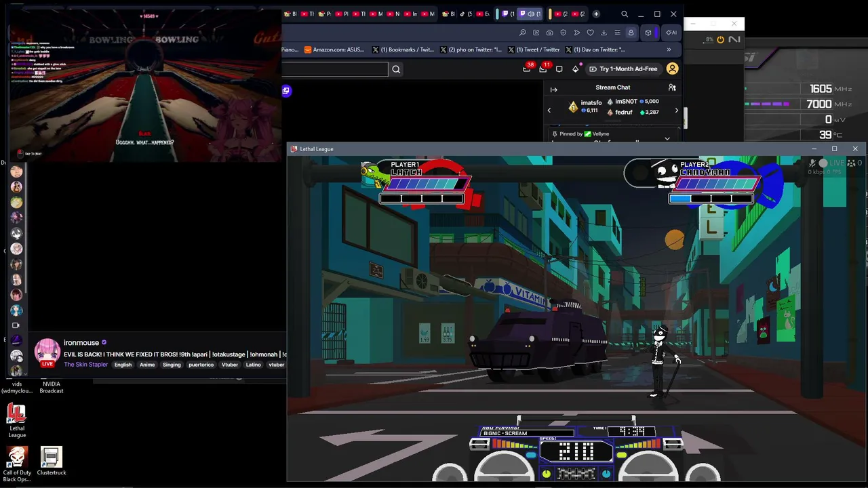This screenshot has width=868, height=488.
Task: Open the ironmouse channel name link
Action: [81, 343]
